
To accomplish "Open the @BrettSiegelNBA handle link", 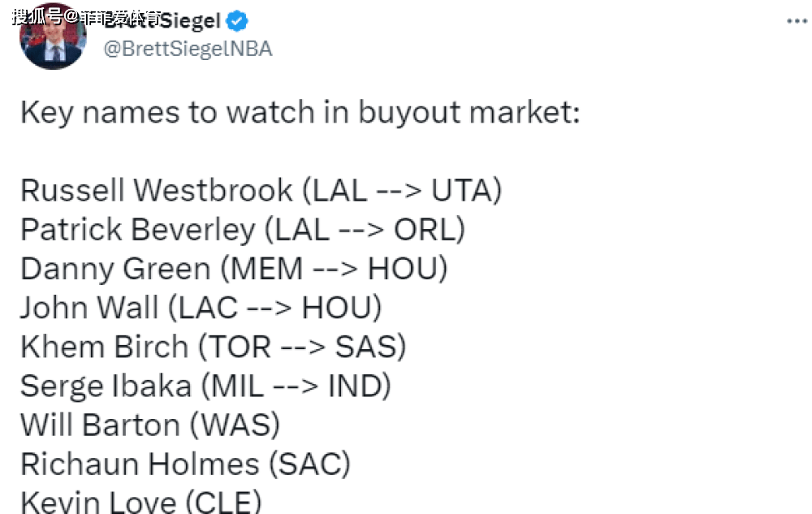I will (x=188, y=49).
